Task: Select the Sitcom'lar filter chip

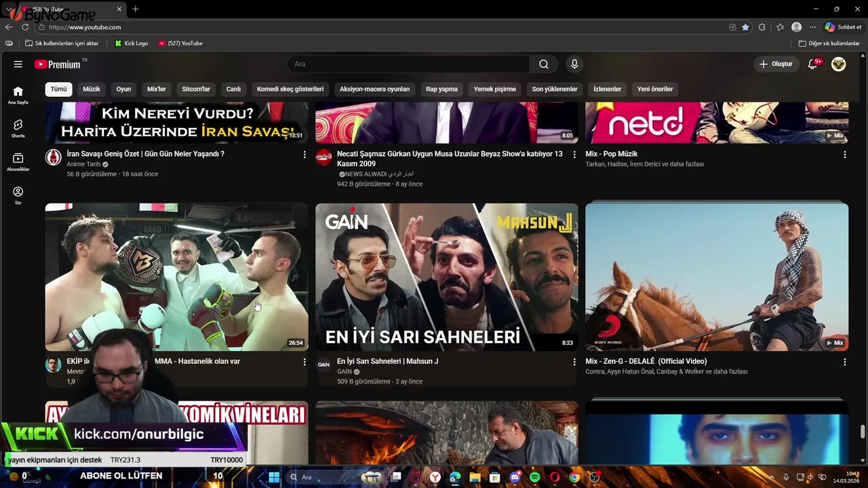Action: click(196, 89)
